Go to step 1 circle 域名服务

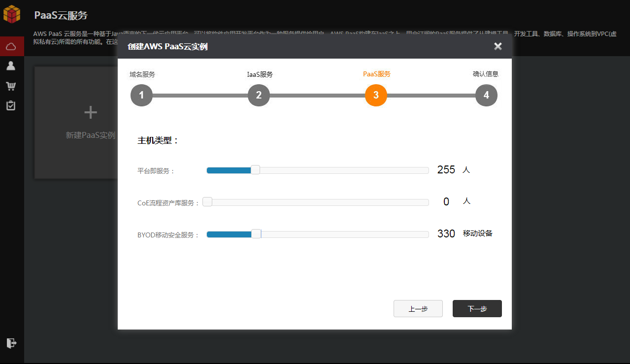pos(141,95)
